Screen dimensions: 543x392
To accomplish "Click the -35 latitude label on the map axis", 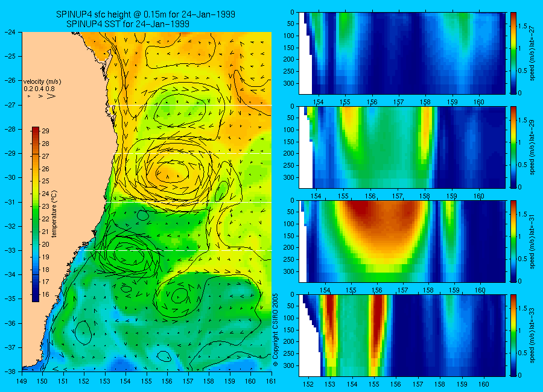I will (11, 299).
